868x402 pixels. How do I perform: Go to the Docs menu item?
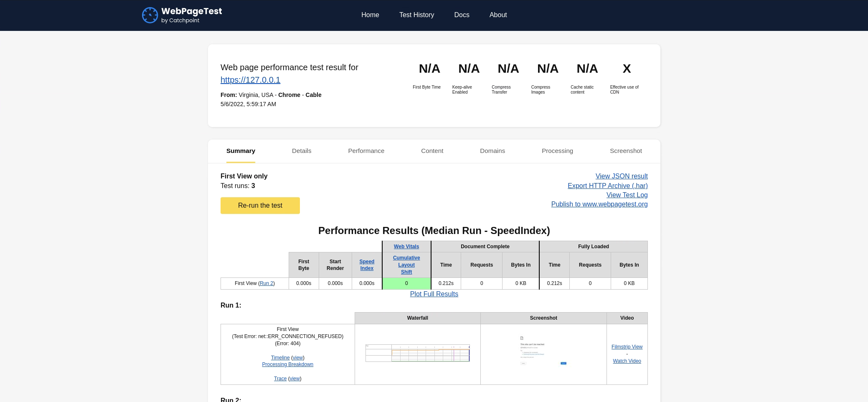click(x=462, y=15)
